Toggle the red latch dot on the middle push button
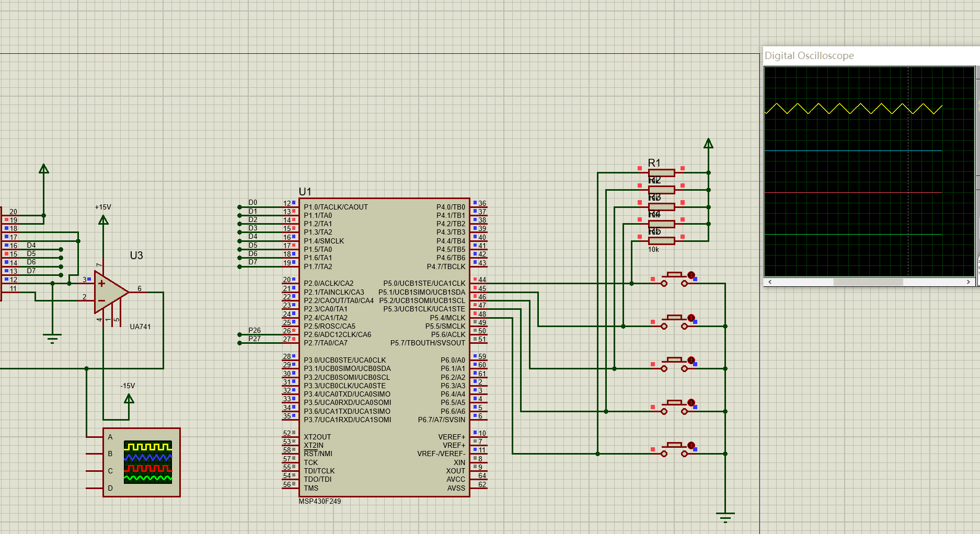This screenshot has height=534, width=980. tap(691, 360)
